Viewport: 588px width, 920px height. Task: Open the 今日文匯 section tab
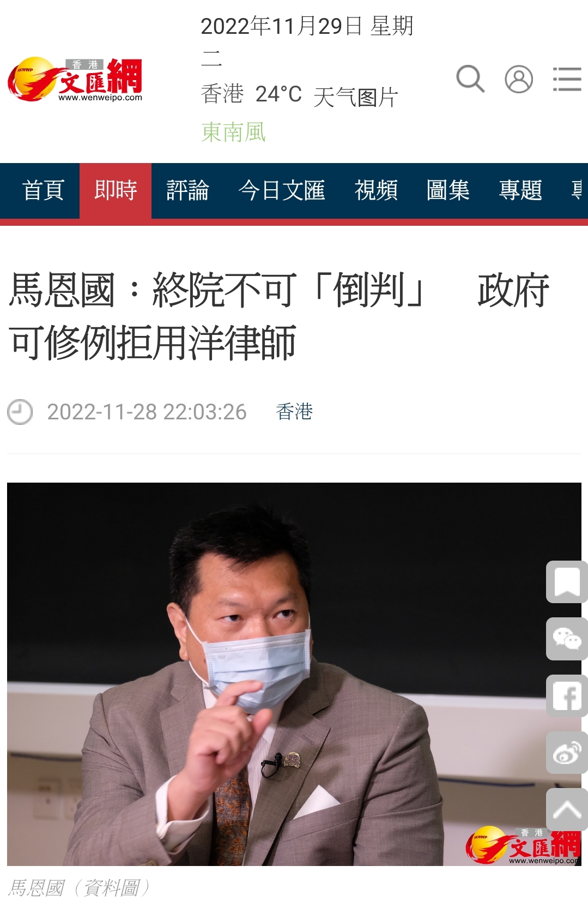click(x=282, y=190)
